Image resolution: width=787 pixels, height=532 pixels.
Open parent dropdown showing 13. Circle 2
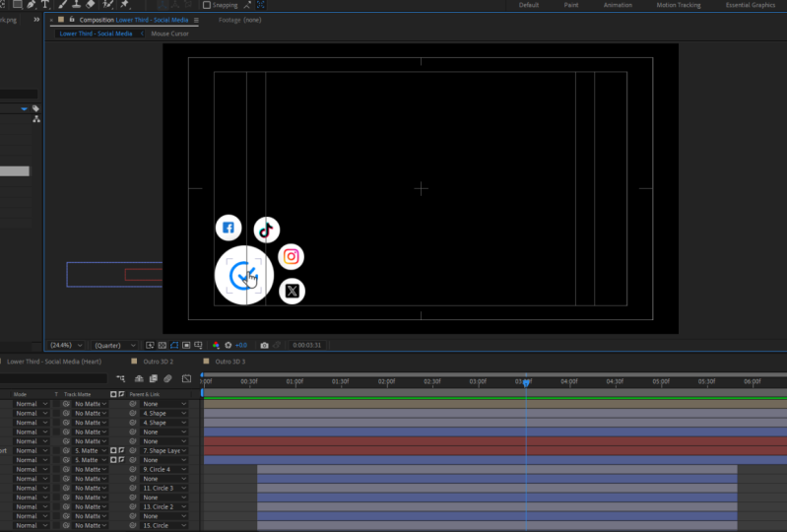[164, 507]
